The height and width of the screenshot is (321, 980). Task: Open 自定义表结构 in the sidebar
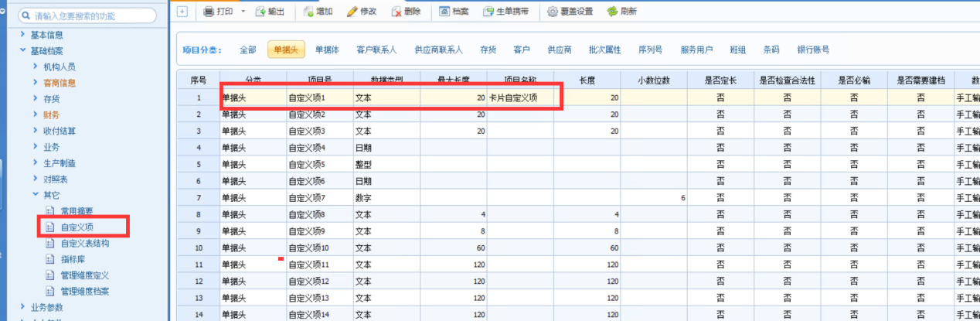coord(84,244)
